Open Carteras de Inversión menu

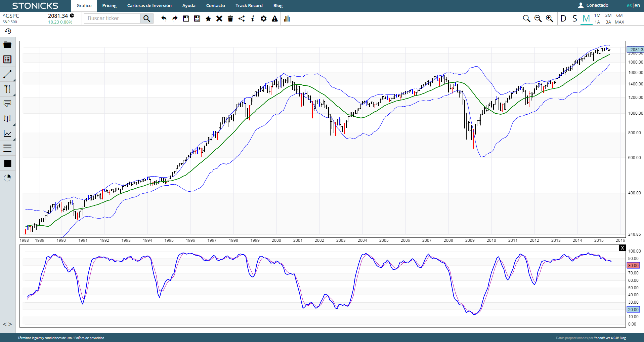(149, 6)
